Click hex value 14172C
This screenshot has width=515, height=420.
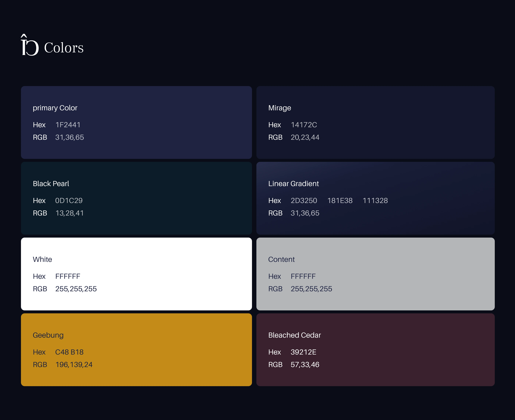[304, 125]
